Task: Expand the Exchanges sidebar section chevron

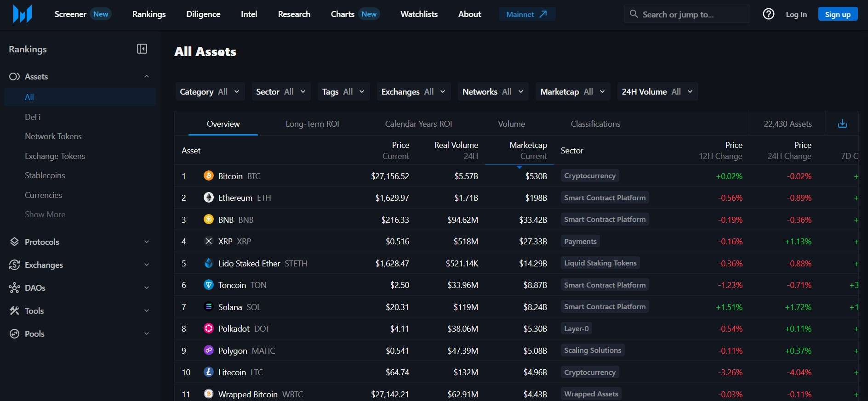Action: click(147, 265)
